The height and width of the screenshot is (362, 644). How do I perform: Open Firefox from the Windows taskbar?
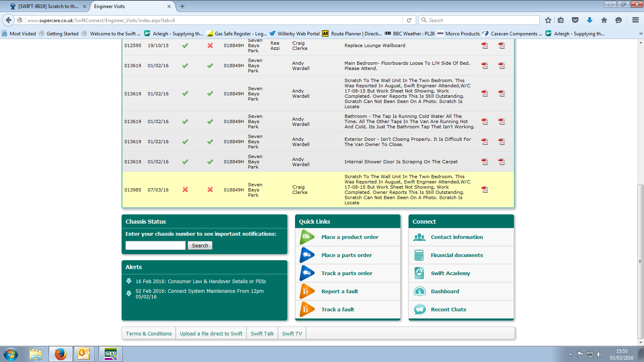(60, 354)
